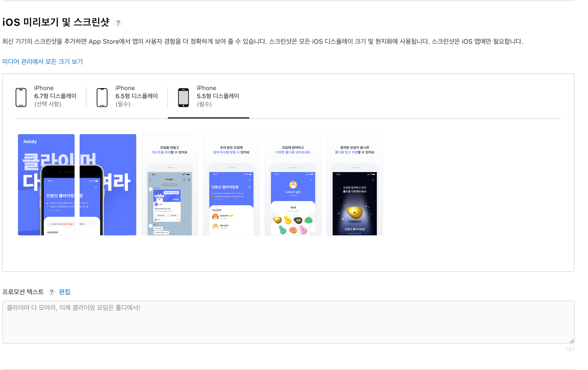Click the holdy logo in first screenshot

(30, 142)
